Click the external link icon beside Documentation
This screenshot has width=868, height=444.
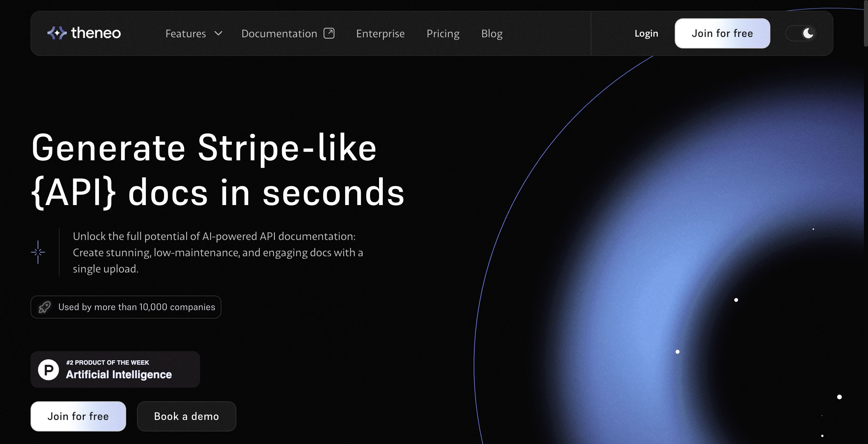(329, 33)
